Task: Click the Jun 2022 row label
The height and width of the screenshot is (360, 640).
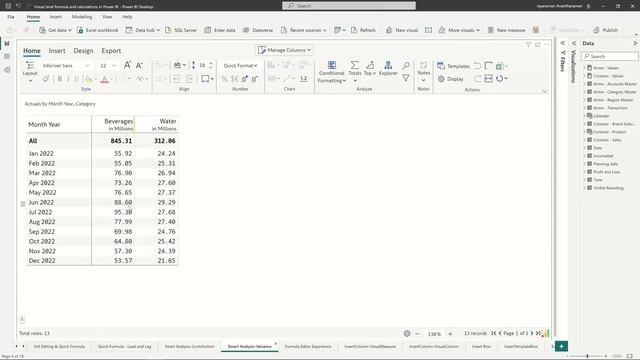Action: click(x=41, y=202)
